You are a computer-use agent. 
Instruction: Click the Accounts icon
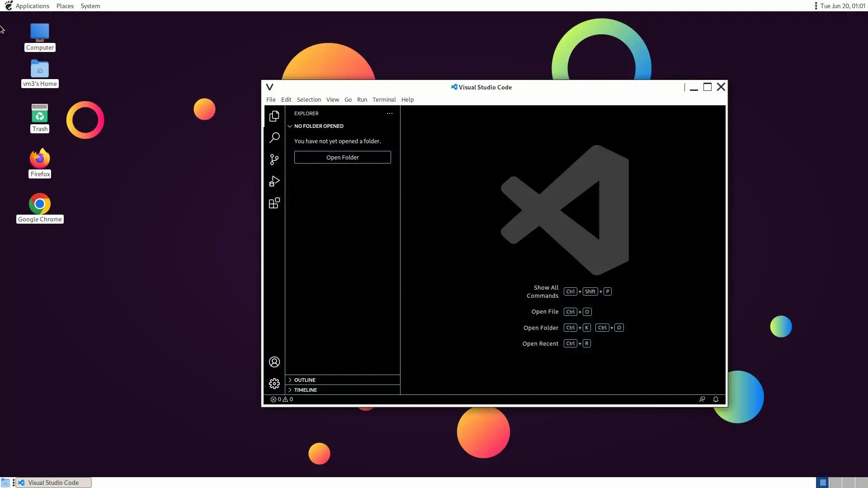274,362
